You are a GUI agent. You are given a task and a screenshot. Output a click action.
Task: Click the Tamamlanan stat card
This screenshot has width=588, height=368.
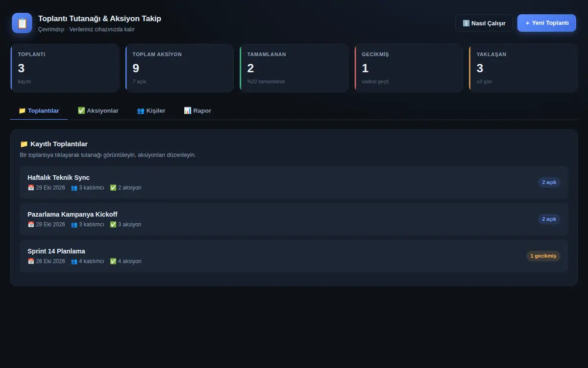pos(294,68)
